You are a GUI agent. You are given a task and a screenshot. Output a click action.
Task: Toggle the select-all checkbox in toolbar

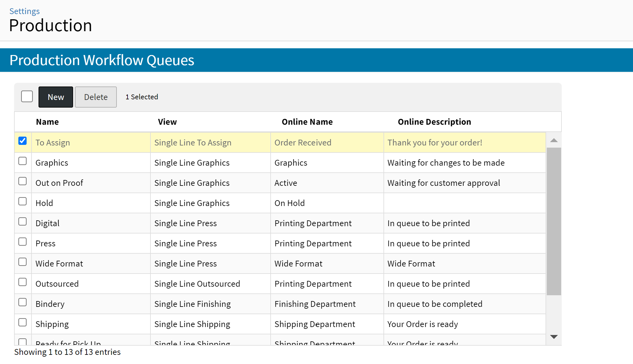coord(27,97)
